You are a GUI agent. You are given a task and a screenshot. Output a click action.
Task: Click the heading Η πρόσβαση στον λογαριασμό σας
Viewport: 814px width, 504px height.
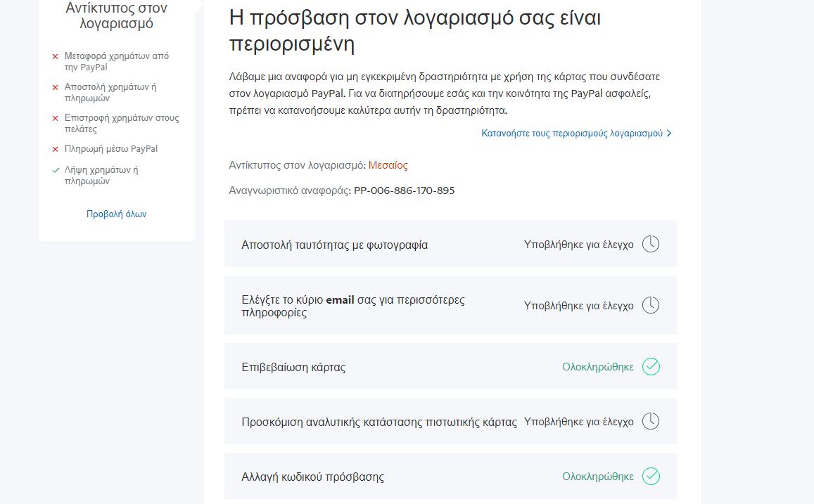pyautogui.click(x=415, y=31)
